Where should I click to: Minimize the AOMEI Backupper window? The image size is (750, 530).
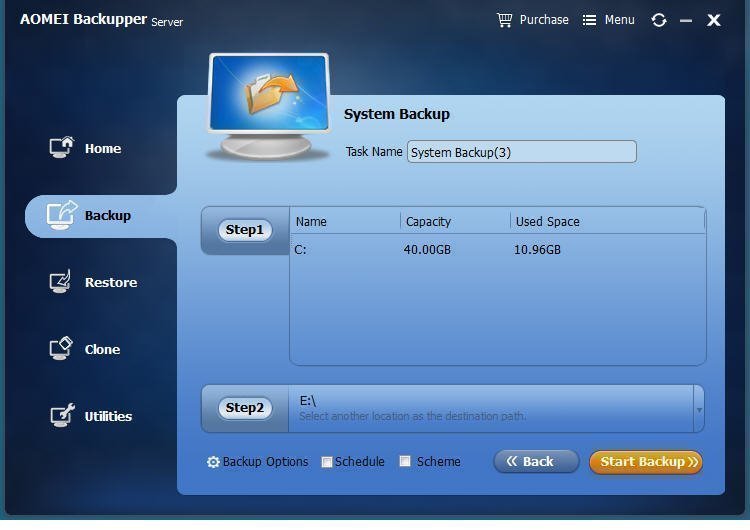(686, 21)
